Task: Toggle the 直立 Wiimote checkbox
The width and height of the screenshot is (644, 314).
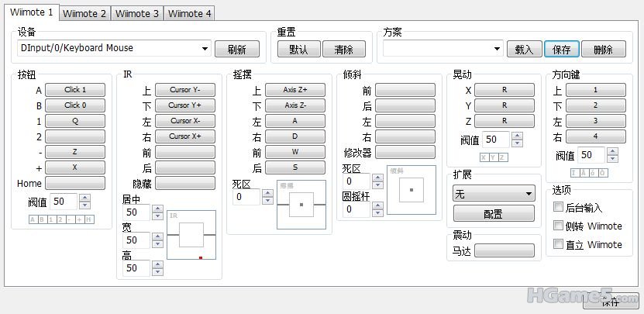Action: [558, 243]
